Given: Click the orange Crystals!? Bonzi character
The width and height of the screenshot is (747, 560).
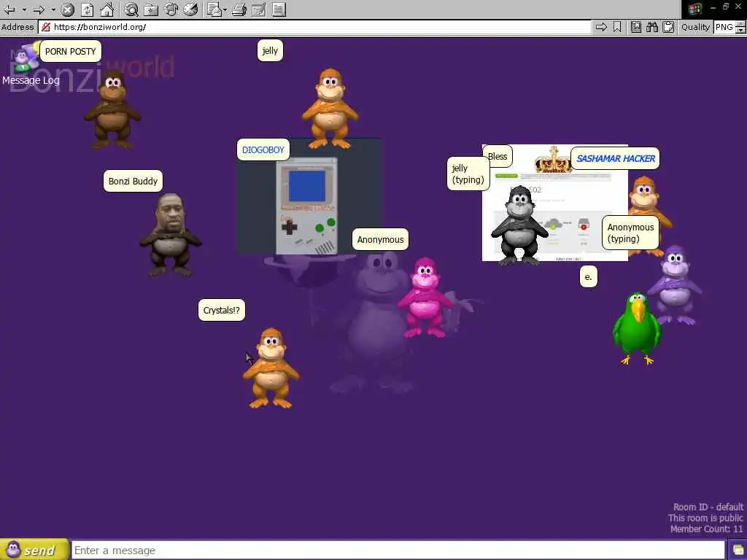Looking at the screenshot, I should coord(271,367).
